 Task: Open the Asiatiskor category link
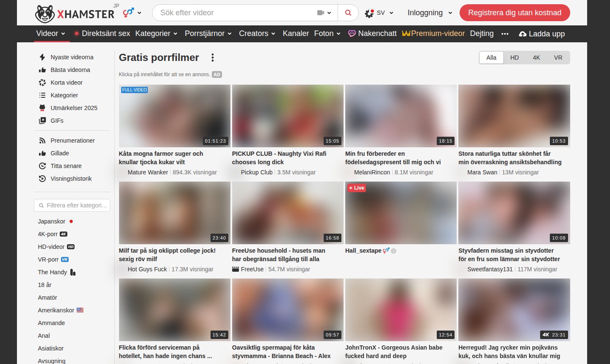51,348
